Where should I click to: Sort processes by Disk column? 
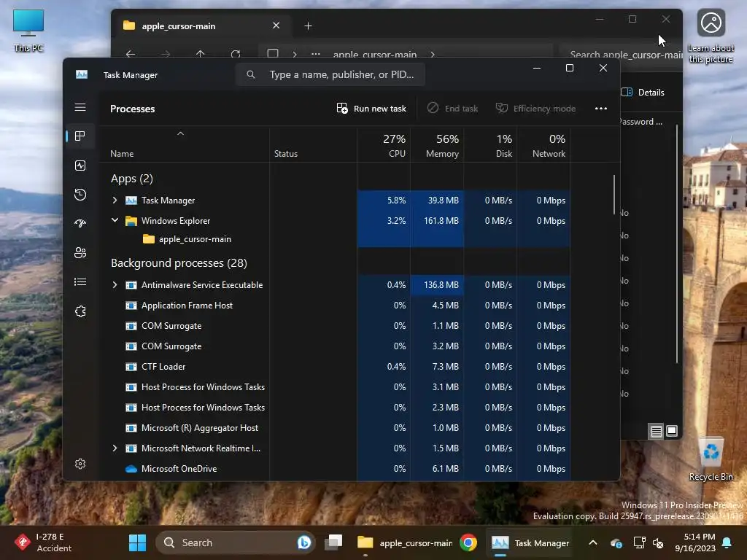pyautogui.click(x=491, y=146)
